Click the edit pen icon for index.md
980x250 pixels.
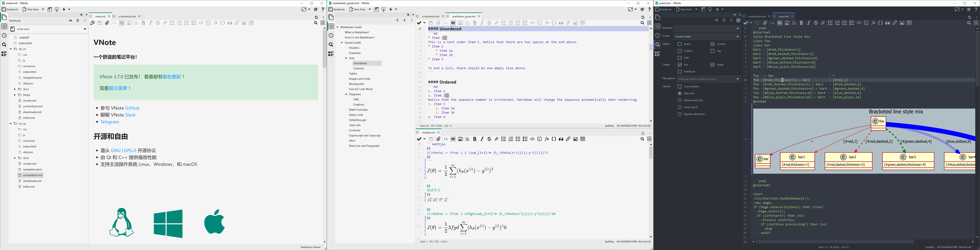coord(92,23)
